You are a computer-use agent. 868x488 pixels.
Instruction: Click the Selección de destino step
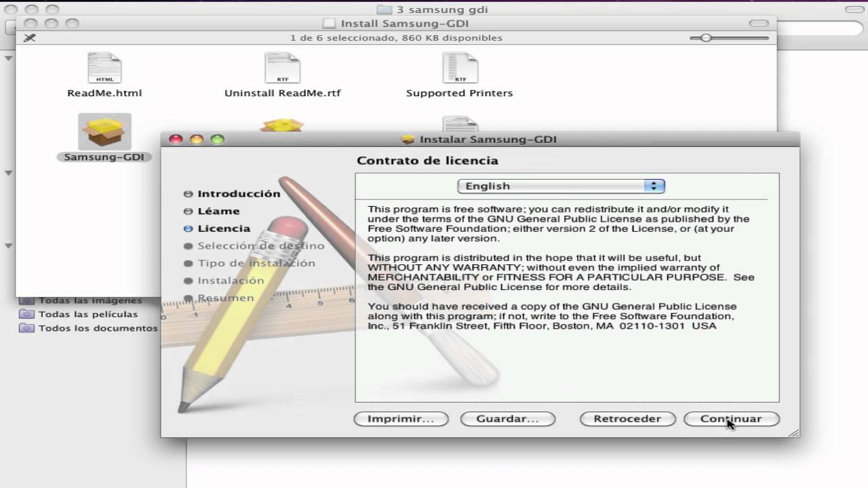261,246
